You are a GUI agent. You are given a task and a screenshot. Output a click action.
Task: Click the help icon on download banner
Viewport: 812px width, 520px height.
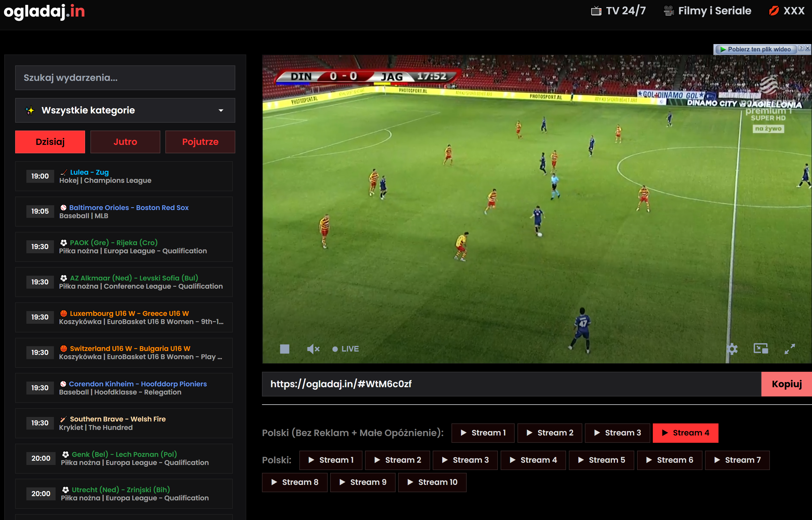click(x=800, y=49)
